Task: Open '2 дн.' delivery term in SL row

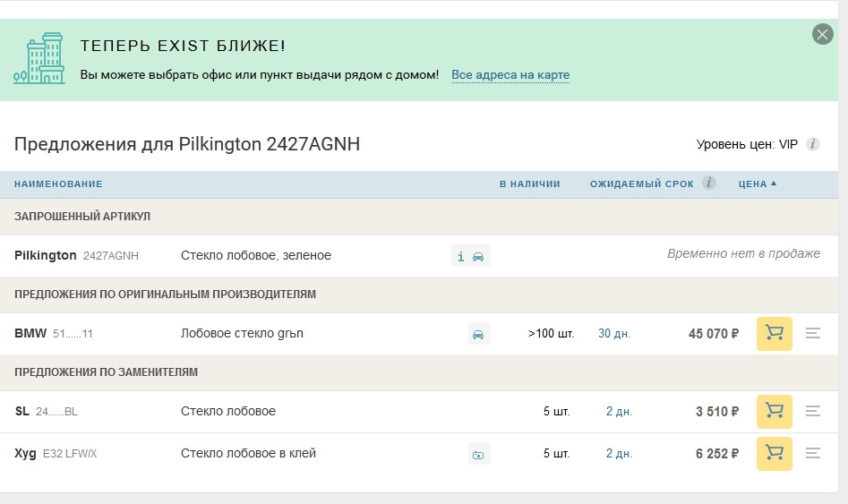Action: (619, 412)
